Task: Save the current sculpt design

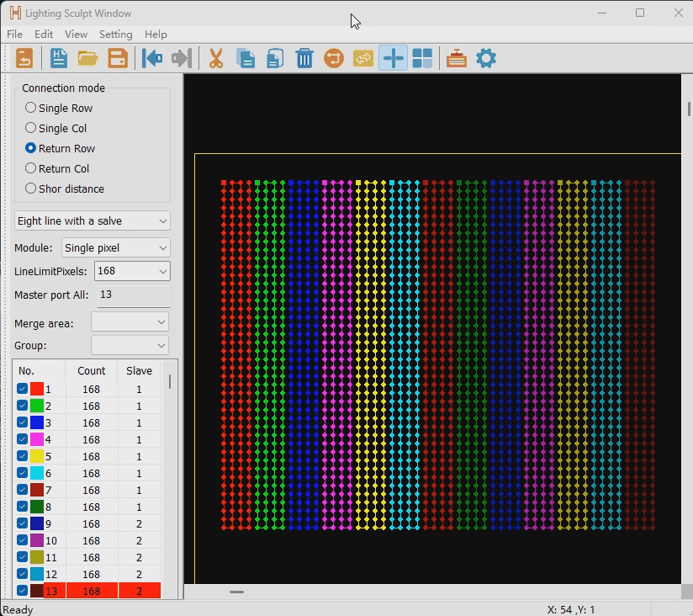Action: [x=117, y=58]
